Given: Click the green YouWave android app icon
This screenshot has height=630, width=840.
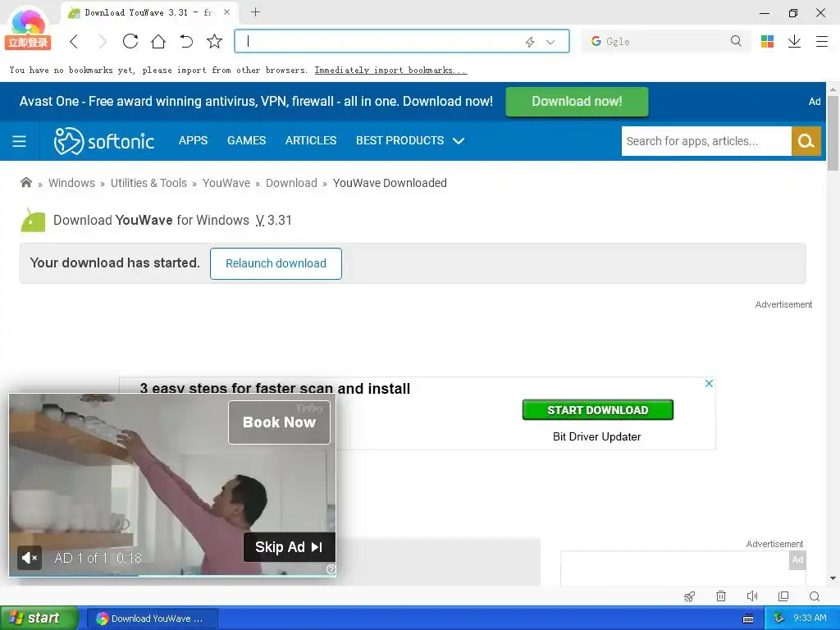Looking at the screenshot, I should click(x=33, y=220).
